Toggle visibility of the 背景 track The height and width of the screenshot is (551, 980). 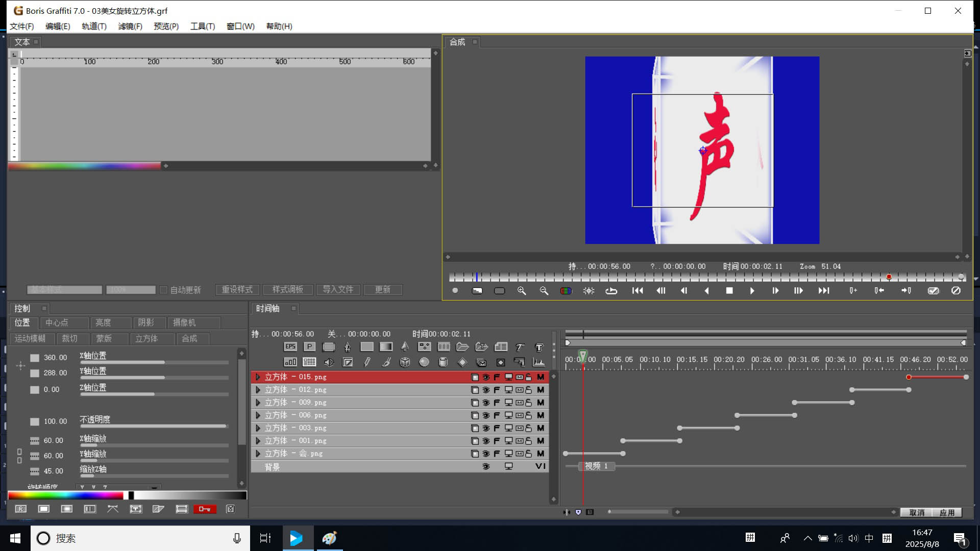coord(486,466)
